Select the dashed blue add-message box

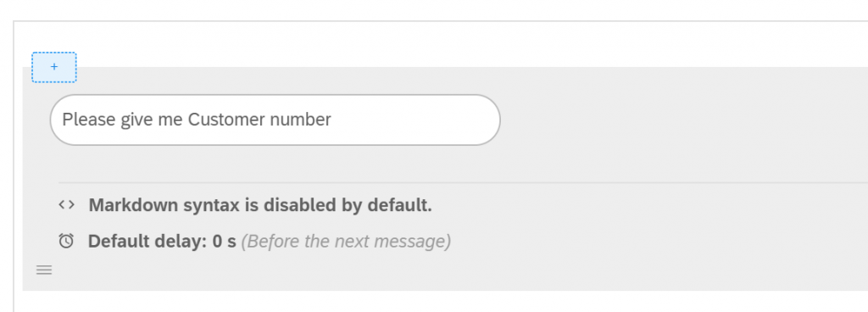tap(53, 67)
